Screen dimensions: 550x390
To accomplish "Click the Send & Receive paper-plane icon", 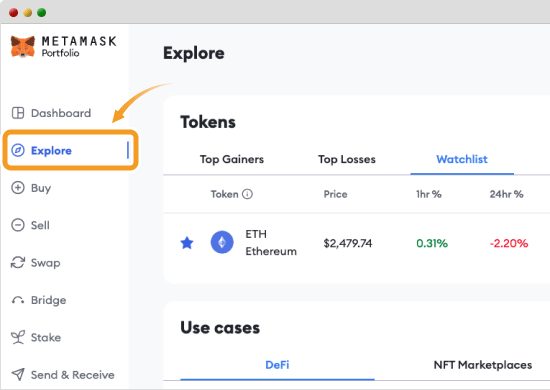I will click(x=18, y=374).
